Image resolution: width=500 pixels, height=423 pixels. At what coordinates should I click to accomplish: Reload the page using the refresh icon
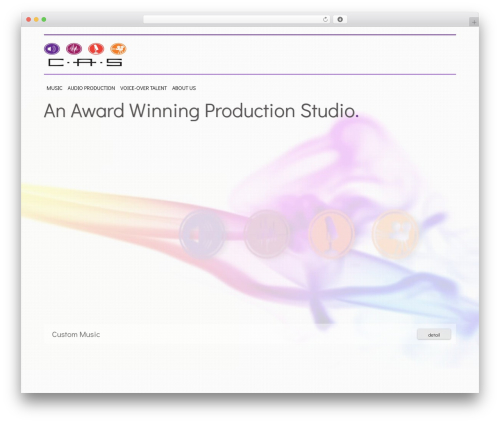click(x=325, y=19)
